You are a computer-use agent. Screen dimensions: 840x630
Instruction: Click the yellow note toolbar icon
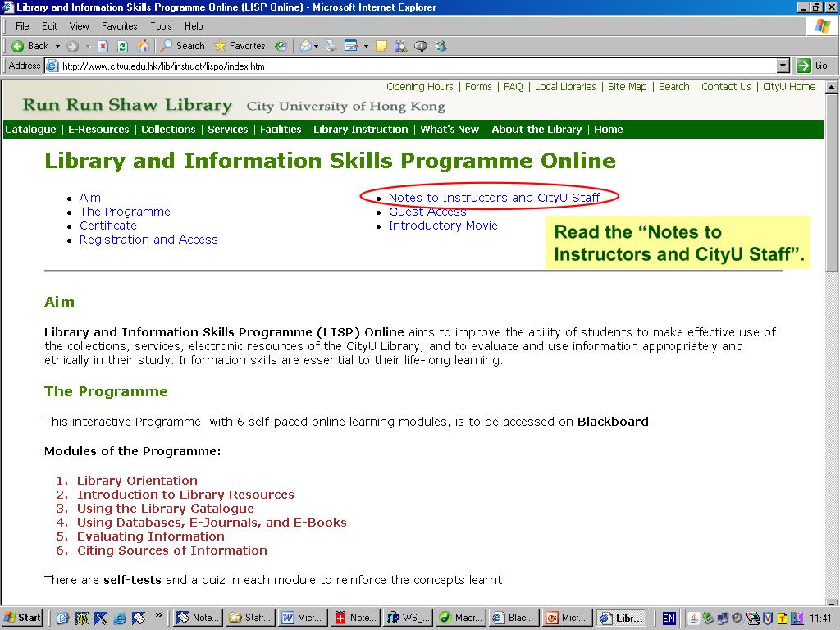coord(381,47)
